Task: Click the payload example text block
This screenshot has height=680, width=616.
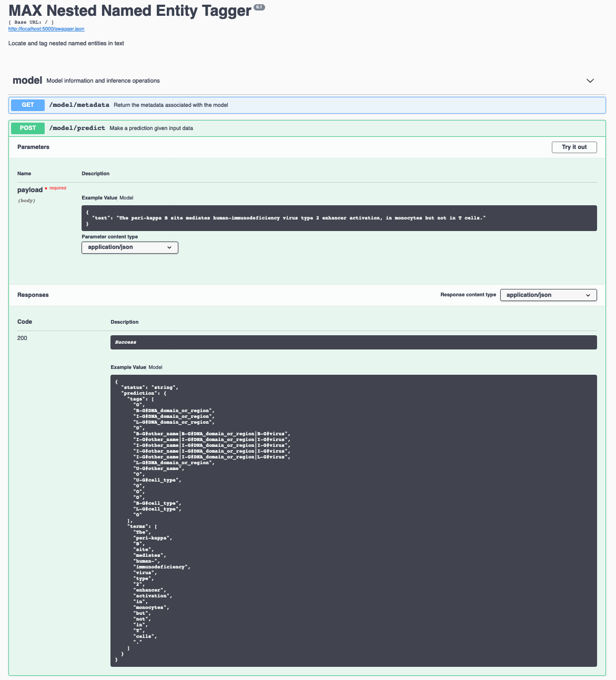Action: (x=339, y=218)
